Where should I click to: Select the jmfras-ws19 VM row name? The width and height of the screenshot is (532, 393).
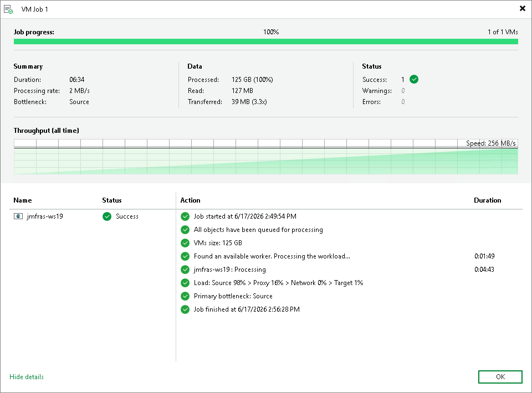[x=45, y=216]
